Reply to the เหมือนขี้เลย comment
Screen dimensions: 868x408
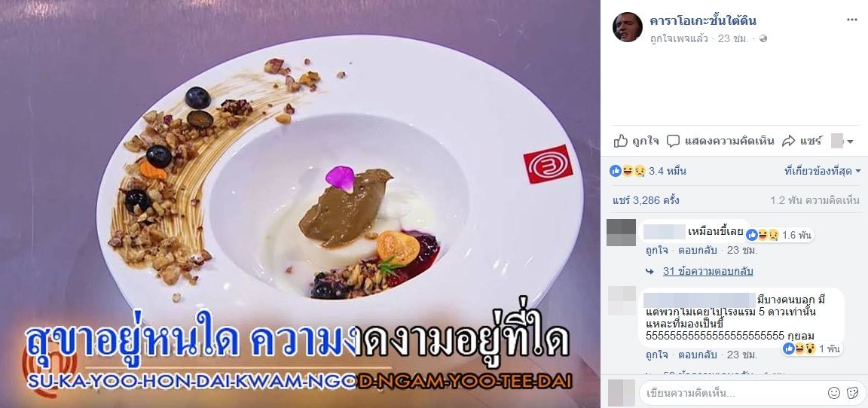[695, 250]
